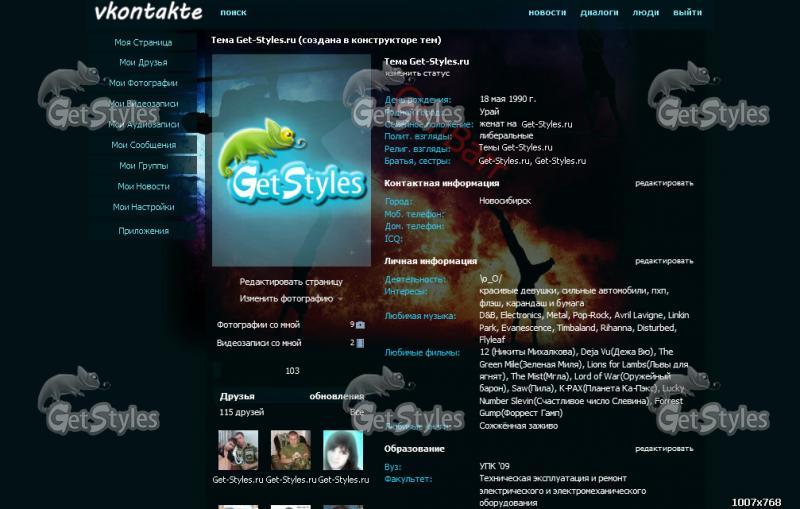This screenshot has width=800, height=509.
Task: Click Новосибирск city link
Action: tap(505, 201)
